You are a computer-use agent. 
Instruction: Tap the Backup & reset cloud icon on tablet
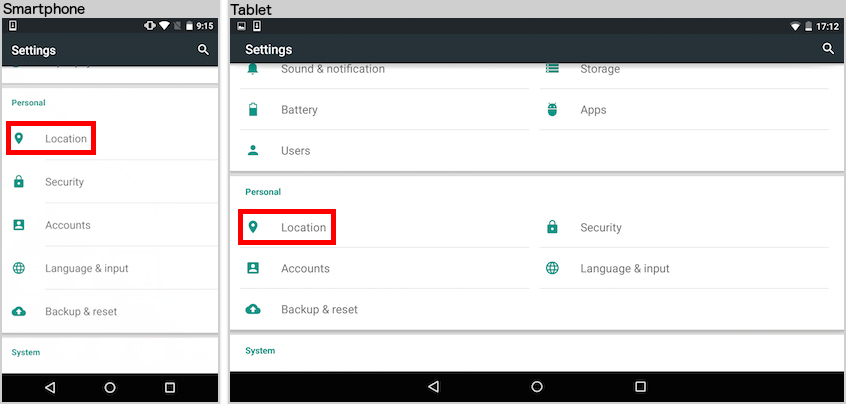[x=253, y=309]
